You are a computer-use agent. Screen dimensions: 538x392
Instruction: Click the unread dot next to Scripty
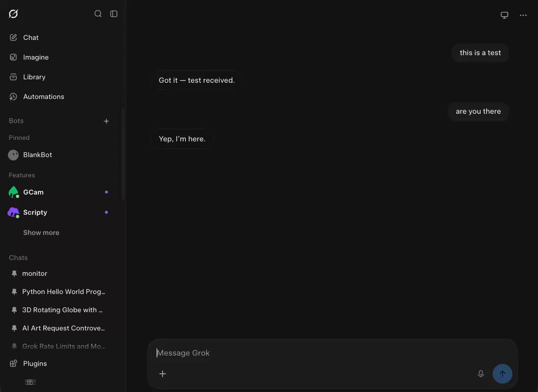[x=106, y=212]
